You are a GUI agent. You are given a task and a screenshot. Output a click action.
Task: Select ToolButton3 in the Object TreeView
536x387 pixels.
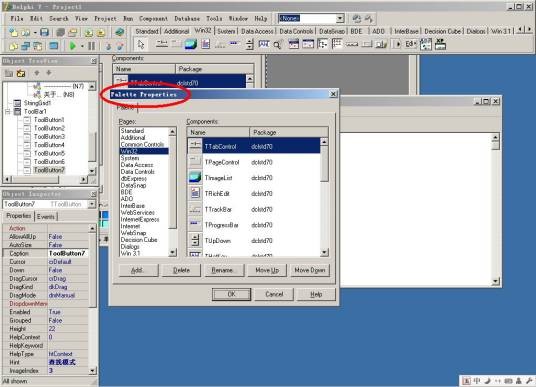pyautogui.click(x=49, y=136)
